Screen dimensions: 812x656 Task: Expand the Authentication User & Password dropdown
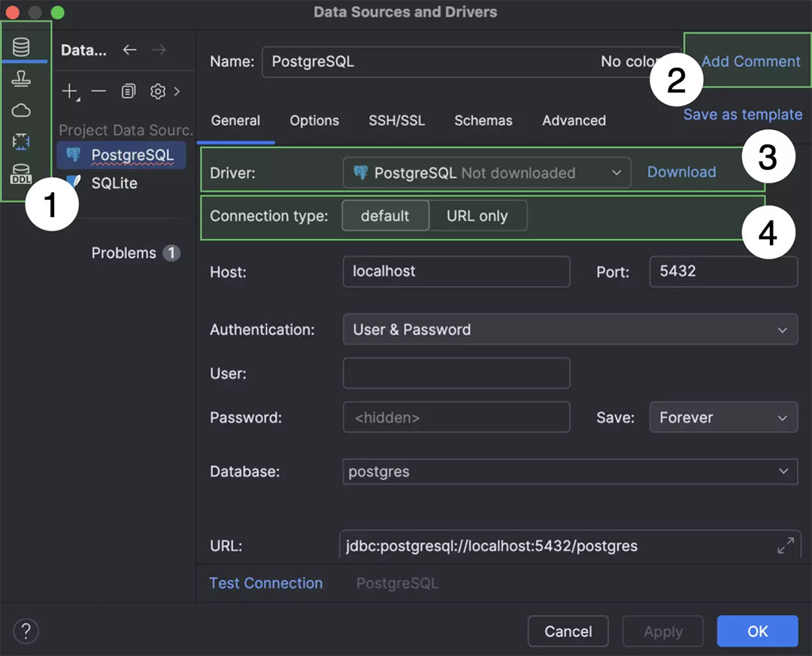pyautogui.click(x=570, y=330)
